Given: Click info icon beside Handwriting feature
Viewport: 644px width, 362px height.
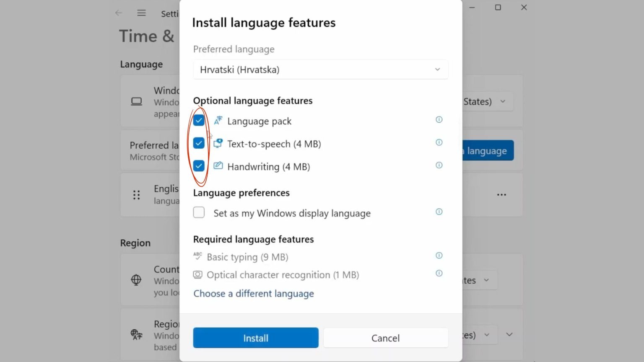Looking at the screenshot, I should [439, 165].
